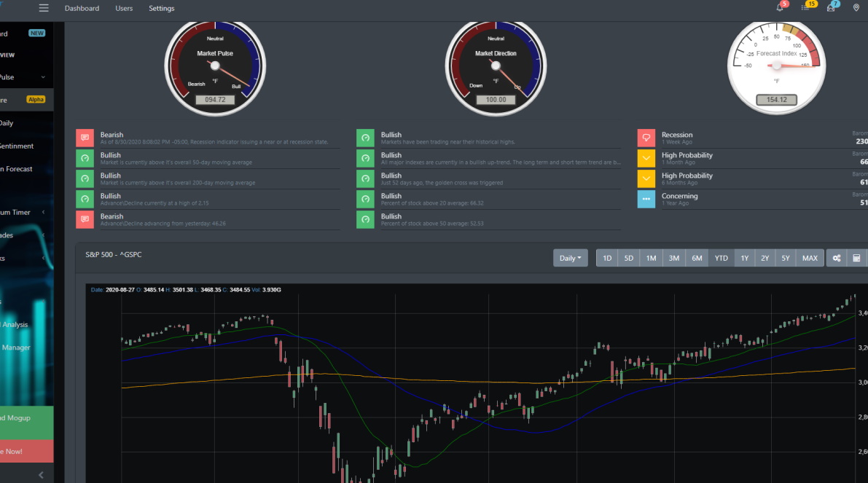
Task: Click the green Mogup sidebar button
Action: click(x=26, y=423)
